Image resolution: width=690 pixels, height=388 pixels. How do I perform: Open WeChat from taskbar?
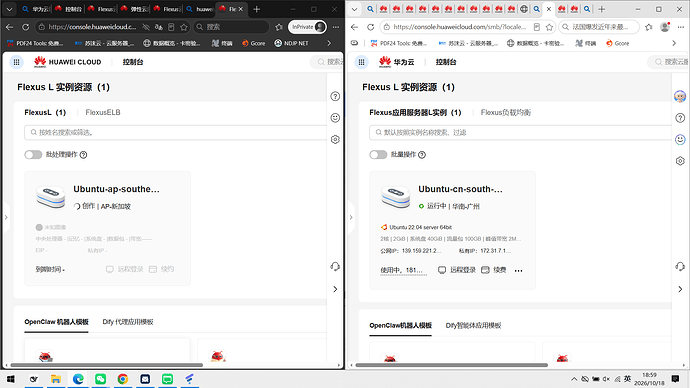pyautogui.click(x=100, y=379)
